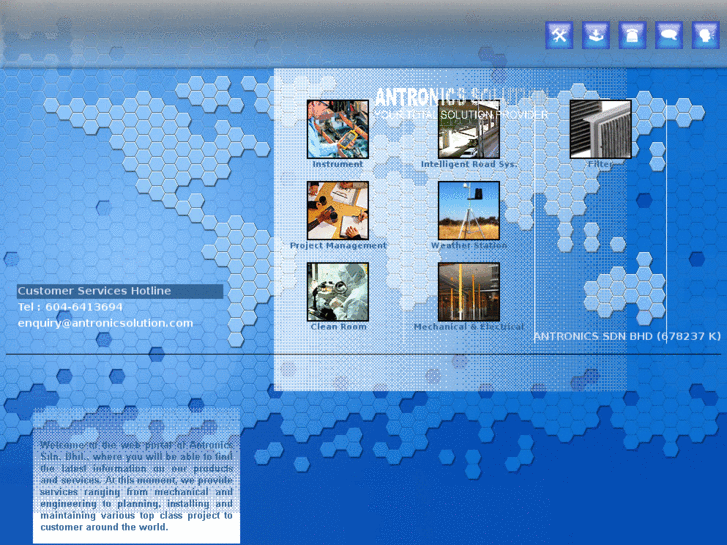The height and width of the screenshot is (545, 727).
Task: Open the Filter photo thumbnail
Action: pos(600,129)
